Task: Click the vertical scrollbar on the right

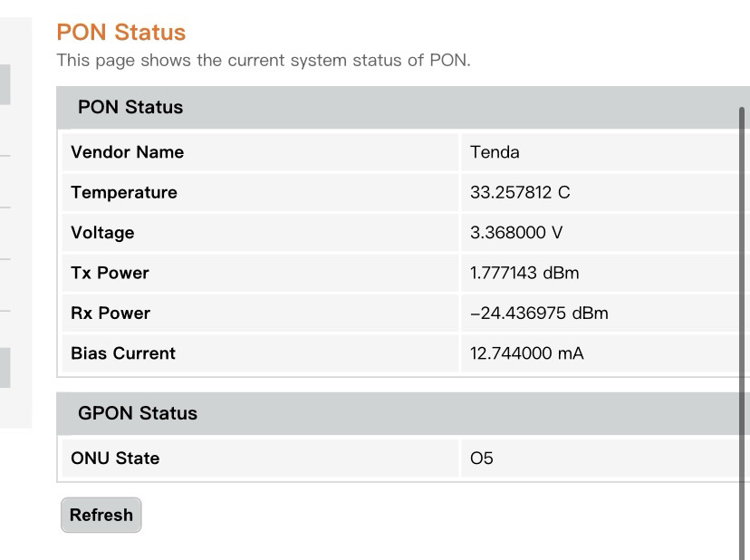Action: coord(743,326)
